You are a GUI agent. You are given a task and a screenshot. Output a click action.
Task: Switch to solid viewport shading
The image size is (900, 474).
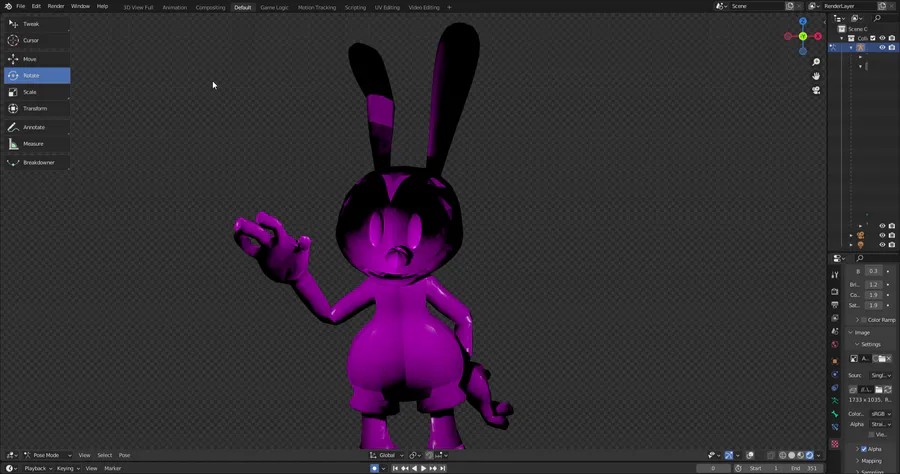[x=792, y=455]
